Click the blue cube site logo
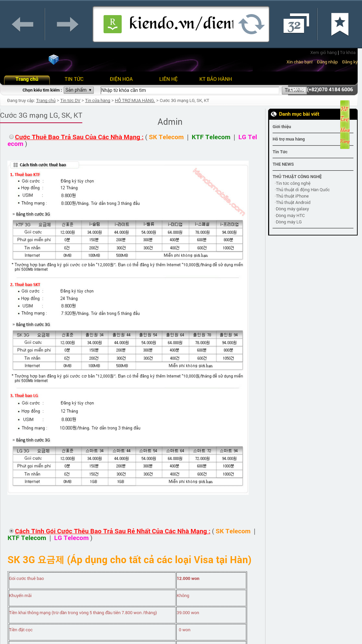The image size is (362, 644). click(x=54, y=59)
